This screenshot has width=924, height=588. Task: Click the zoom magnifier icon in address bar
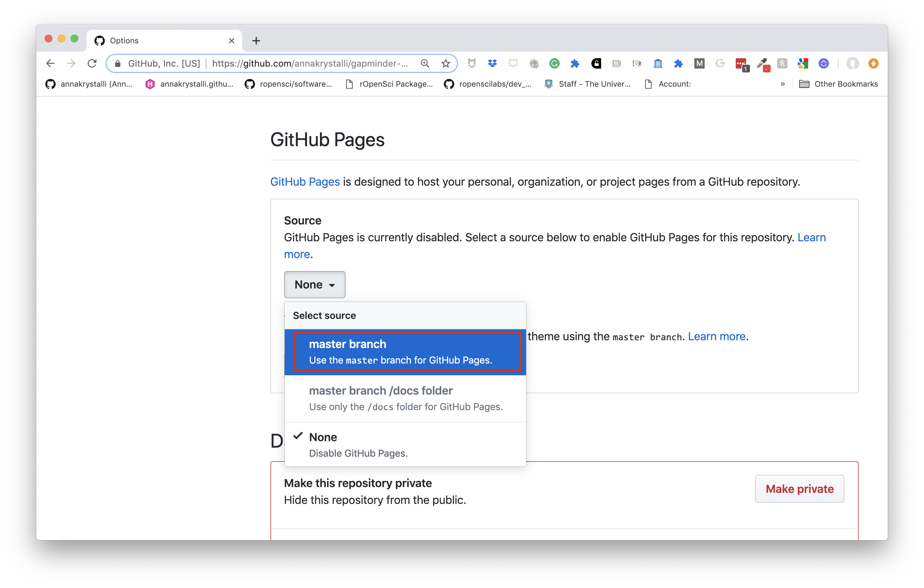pyautogui.click(x=425, y=63)
